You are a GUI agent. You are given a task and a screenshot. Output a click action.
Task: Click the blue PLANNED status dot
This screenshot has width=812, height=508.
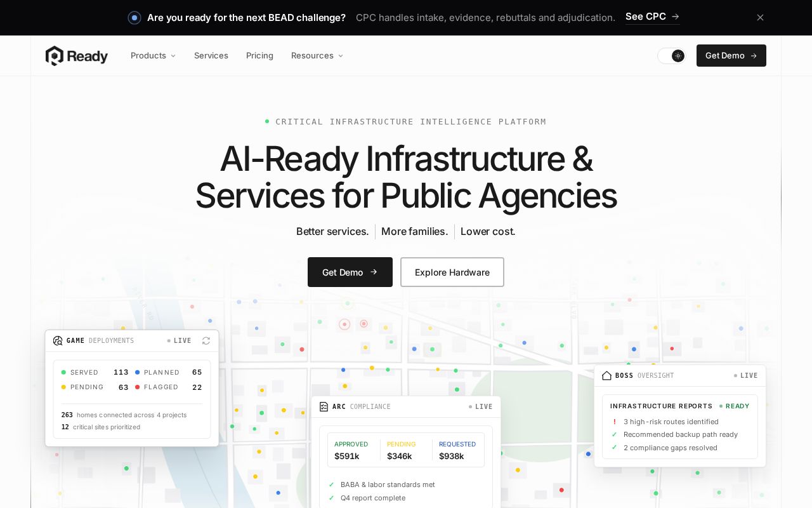pyautogui.click(x=138, y=373)
